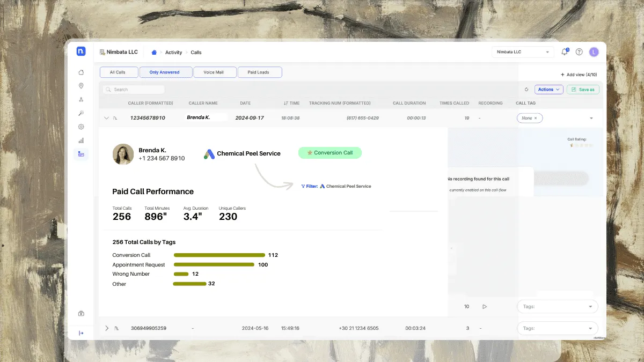Switch to the Paid Leads view tab
Image resolution: width=644 pixels, height=362 pixels.
259,72
